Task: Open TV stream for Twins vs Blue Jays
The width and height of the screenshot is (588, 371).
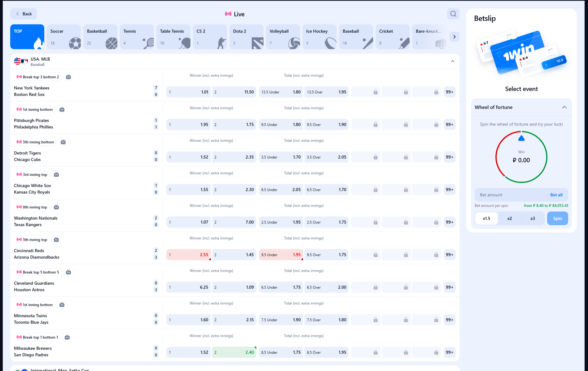Action: coord(62,305)
